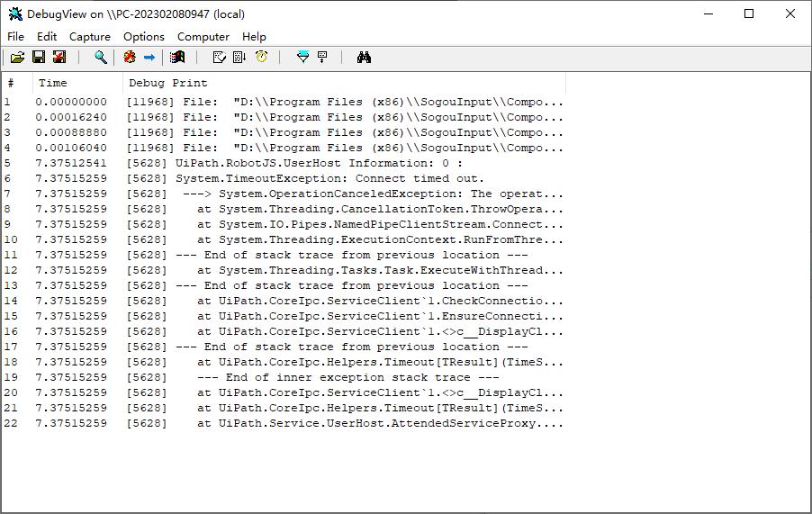The image size is (812, 514).
Task: Select the System.TimeoutException: Connect timed out row
Action: tap(284, 178)
